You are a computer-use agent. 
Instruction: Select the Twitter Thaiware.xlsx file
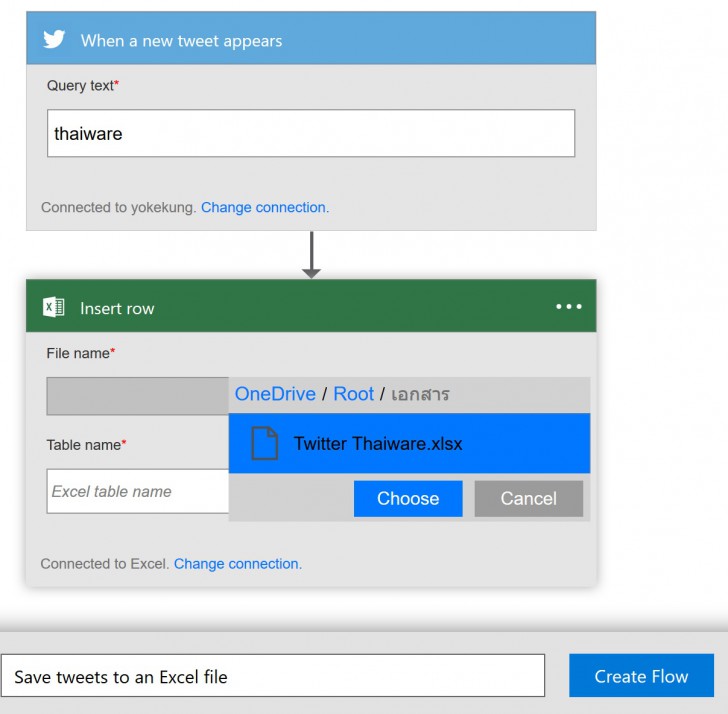409,443
